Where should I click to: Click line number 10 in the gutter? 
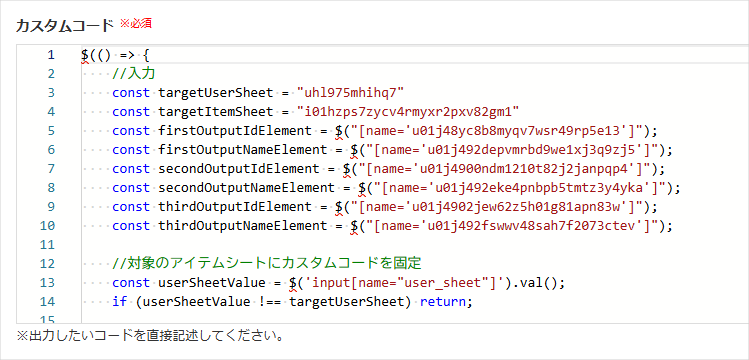coord(47,225)
